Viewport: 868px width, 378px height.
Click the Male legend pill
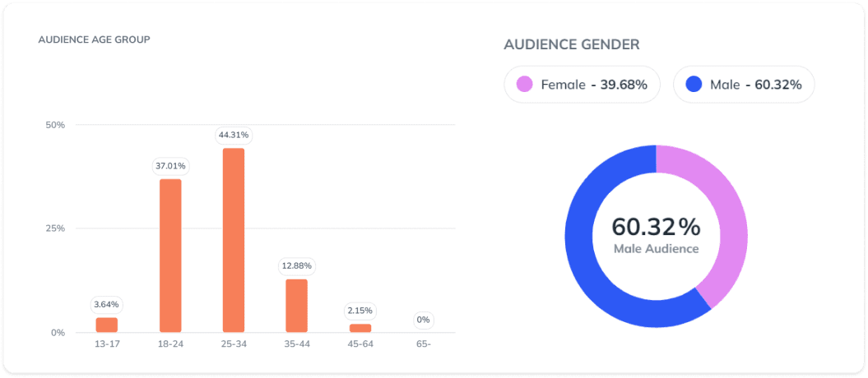click(x=744, y=85)
